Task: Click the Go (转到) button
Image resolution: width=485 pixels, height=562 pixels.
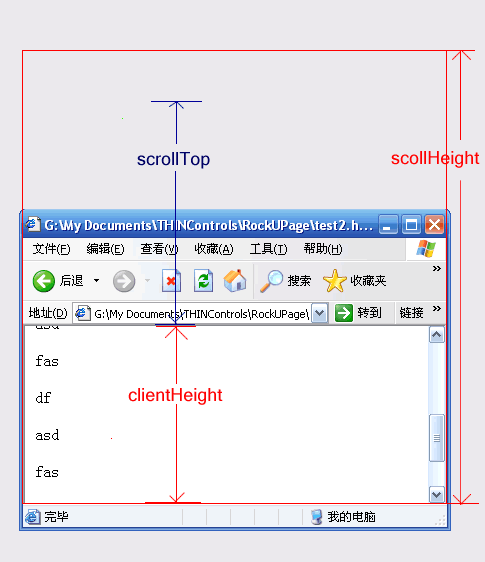Action: pos(358,313)
